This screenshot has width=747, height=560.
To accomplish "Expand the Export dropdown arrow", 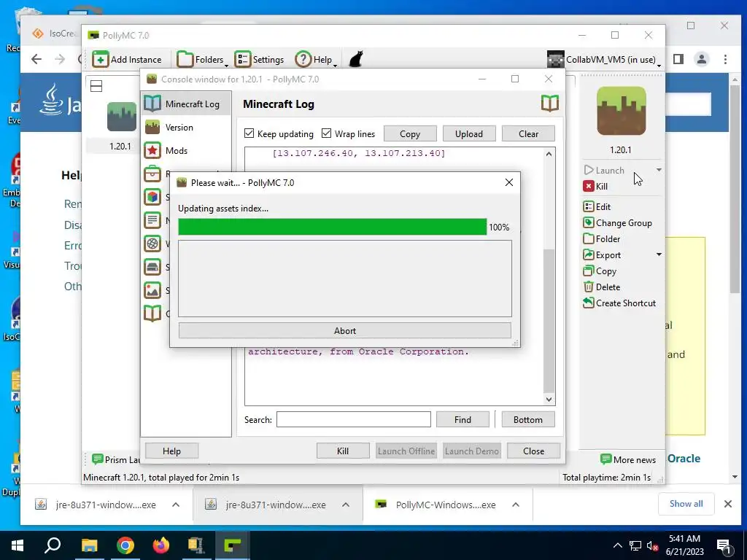I will [659, 254].
